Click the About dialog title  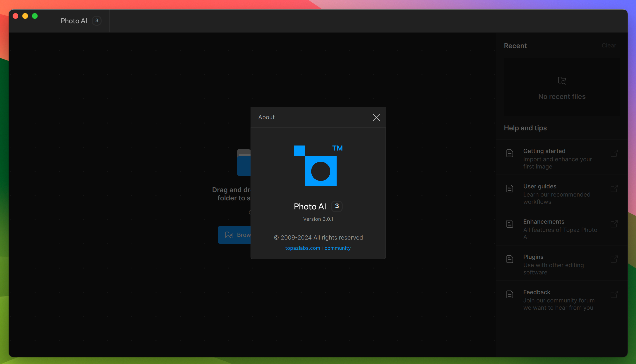click(266, 117)
